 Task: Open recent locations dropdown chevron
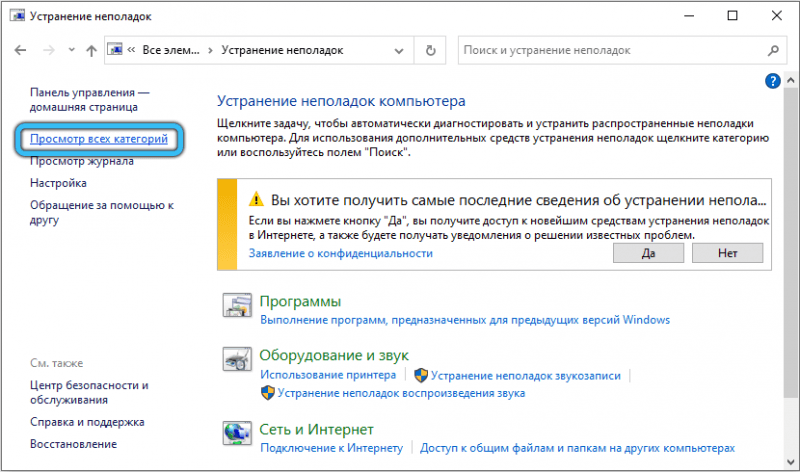pyautogui.click(x=71, y=50)
